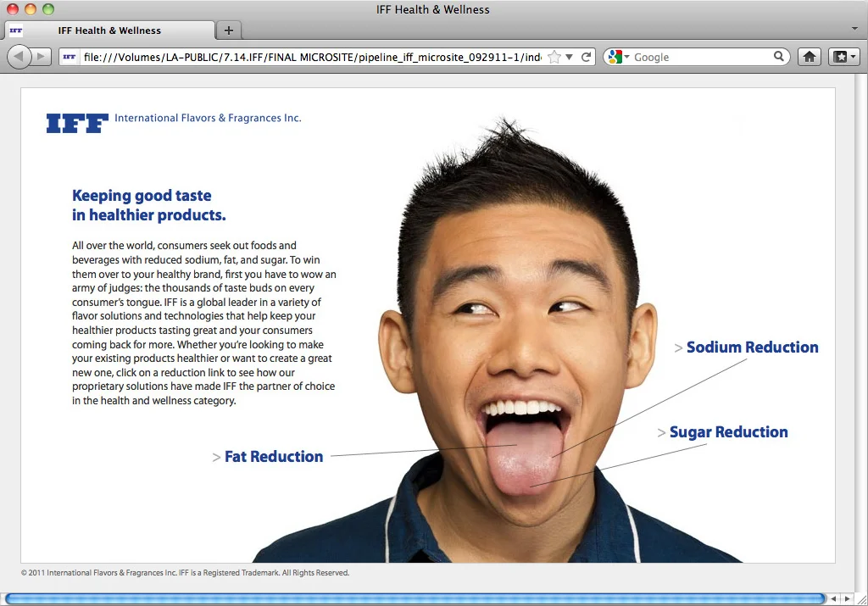868x606 pixels.
Task: Click the yellow minimize window button
Action: [x=31, y=8]
